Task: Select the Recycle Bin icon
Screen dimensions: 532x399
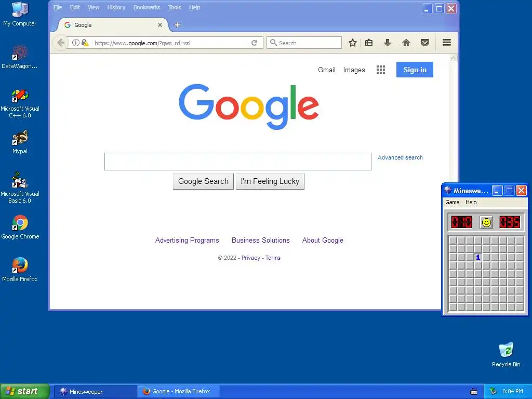Action: click(506, 354)
